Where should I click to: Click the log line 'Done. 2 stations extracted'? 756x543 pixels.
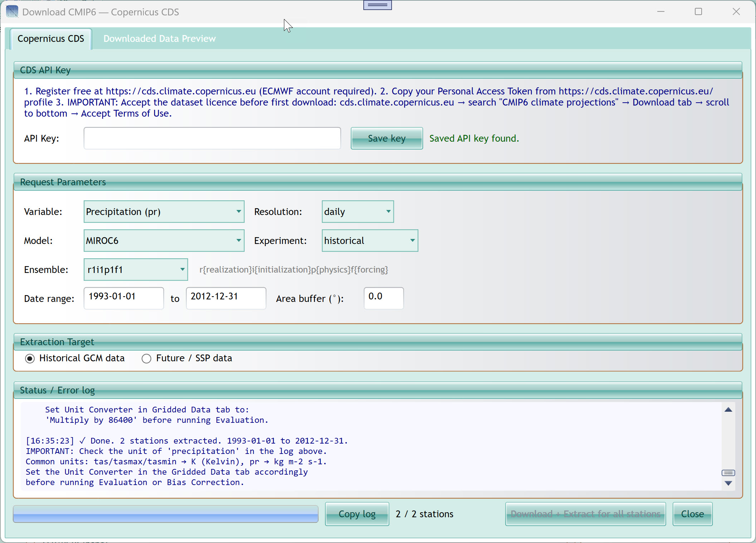187,441
